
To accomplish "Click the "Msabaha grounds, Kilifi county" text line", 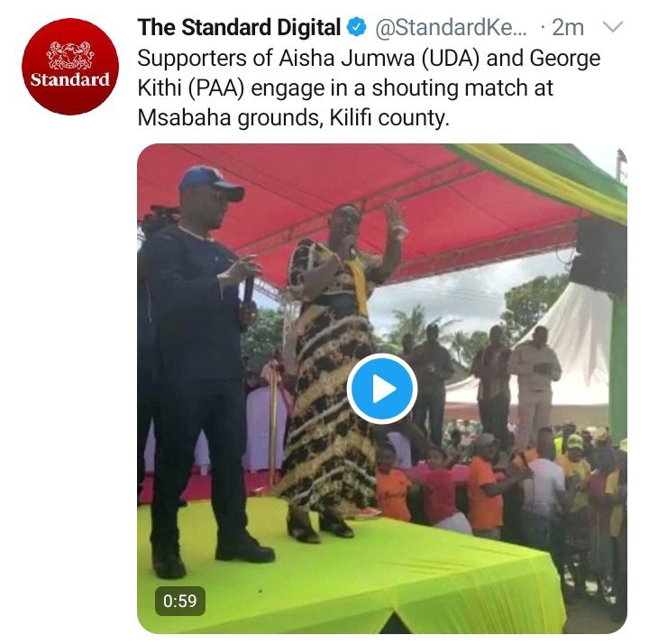I will tap(293, 118).
